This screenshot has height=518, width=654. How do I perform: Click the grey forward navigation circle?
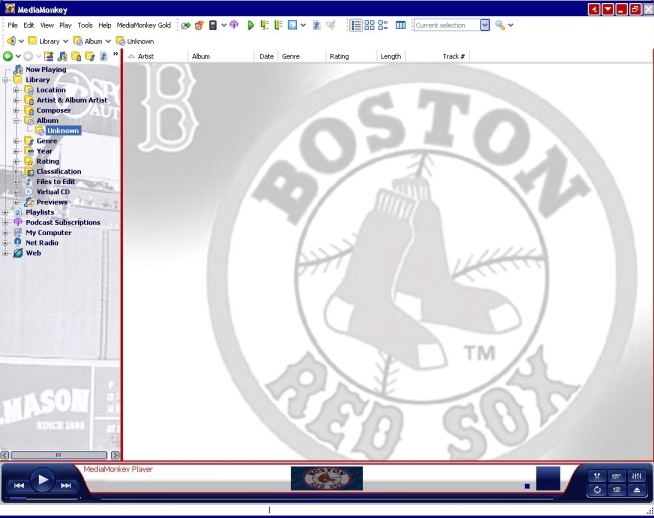tap(28, 56)
